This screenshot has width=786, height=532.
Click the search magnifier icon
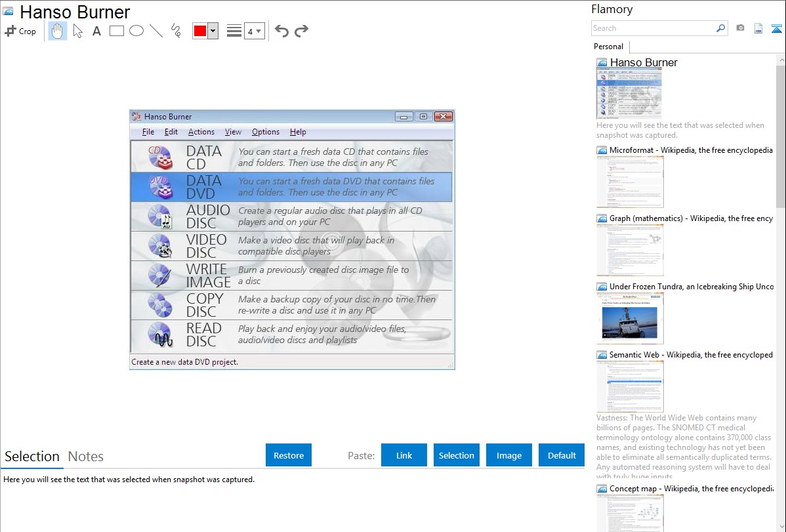(721, 28)
